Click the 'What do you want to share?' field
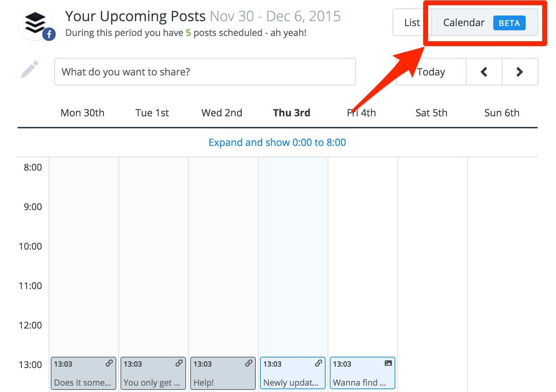Image resolution: width=556 pixels, height=392 pixels. [205, 72]
